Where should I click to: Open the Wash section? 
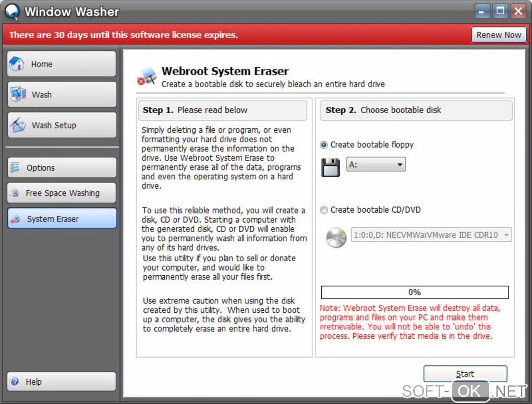62,94
